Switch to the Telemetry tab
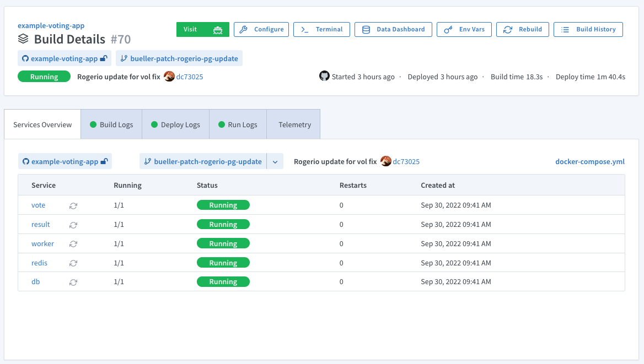The width and height of the screenshot is (644, 364). tap(294, 124)
